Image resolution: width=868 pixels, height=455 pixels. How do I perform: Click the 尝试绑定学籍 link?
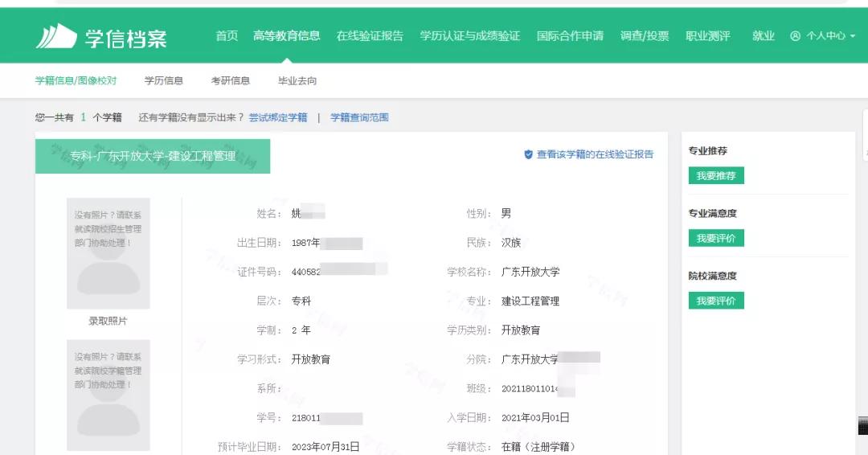pos(278,117)
